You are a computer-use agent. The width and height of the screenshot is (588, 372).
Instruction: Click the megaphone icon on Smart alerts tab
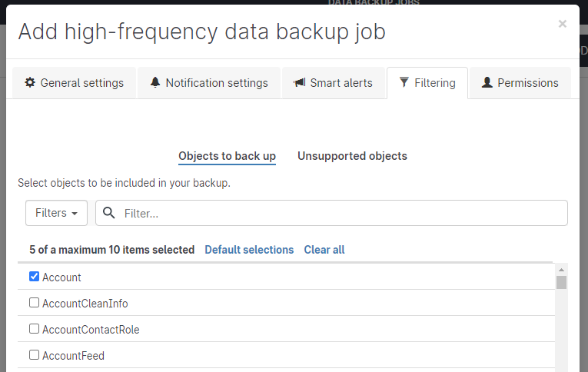[x=300, y=83]
